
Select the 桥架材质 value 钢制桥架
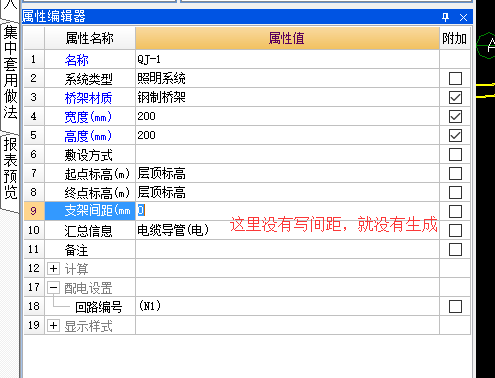click(287, 98)
